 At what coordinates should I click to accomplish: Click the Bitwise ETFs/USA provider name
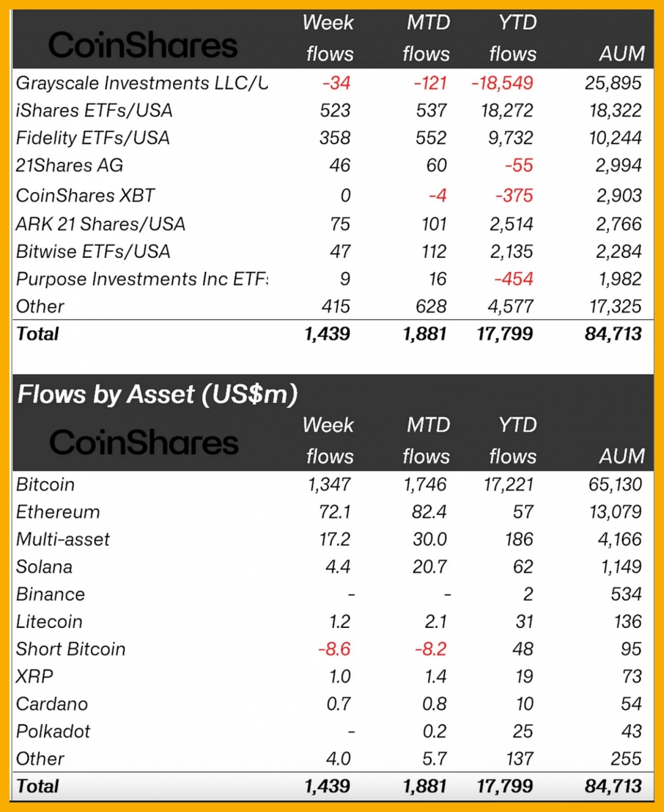point(93,252)
